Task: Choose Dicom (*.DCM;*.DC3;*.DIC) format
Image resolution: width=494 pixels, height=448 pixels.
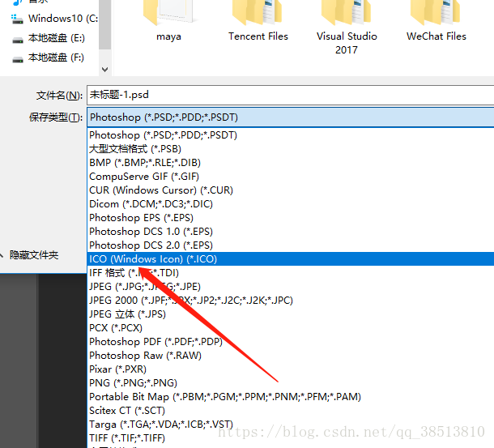Action: pyautogui.click(x=291, y=204)
